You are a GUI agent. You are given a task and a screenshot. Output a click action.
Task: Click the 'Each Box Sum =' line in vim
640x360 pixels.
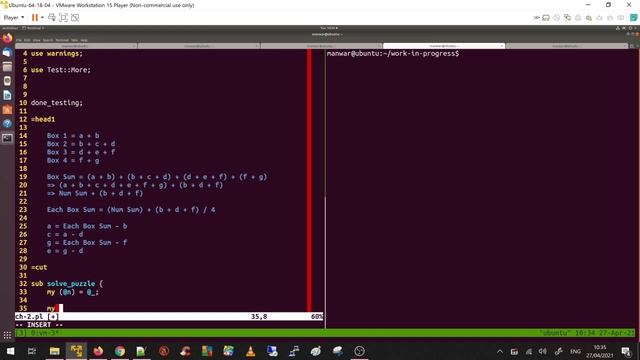(x=131, y=210)
